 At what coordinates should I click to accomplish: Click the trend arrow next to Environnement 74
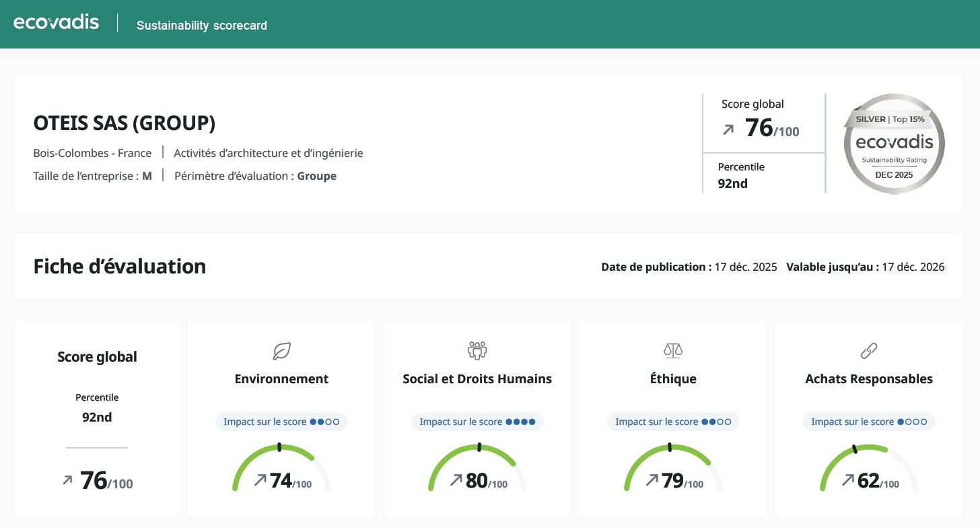(260, 480)
